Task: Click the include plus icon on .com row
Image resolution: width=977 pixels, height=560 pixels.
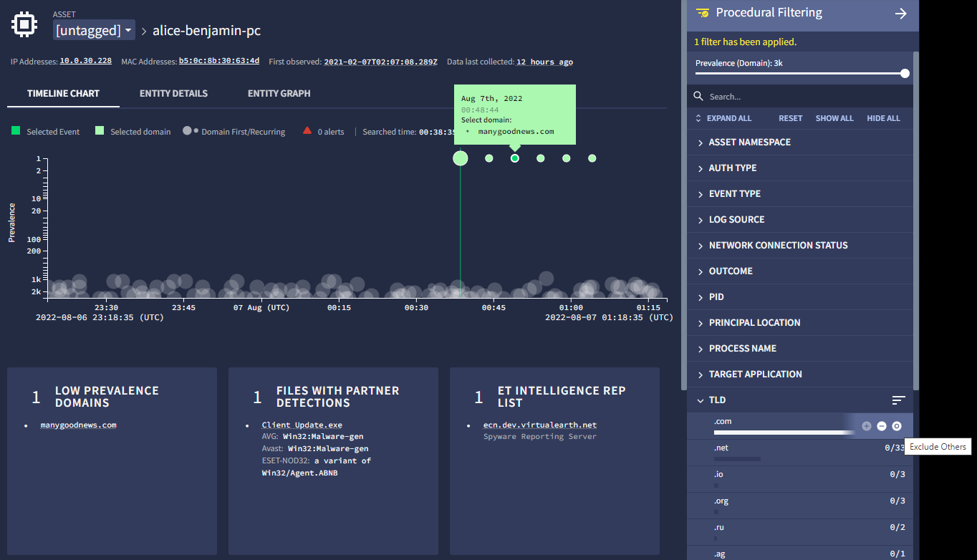Action: click(866, 425)
